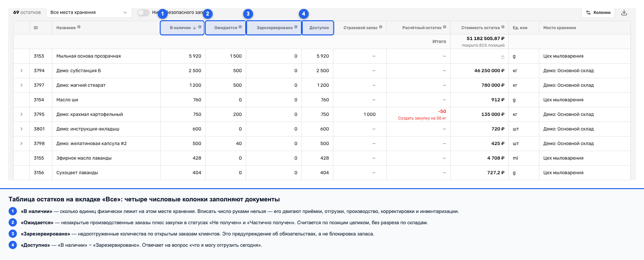The image size is (644, 260).
Task: Open the Все места хранения dropdown
Action: pyautogui.click(x=89, y=13)
